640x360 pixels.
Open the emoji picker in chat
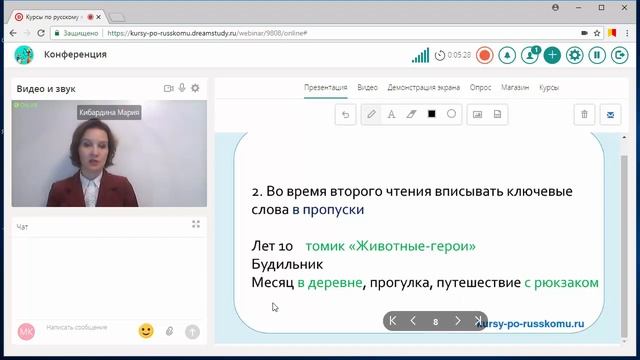coord(146,331)
